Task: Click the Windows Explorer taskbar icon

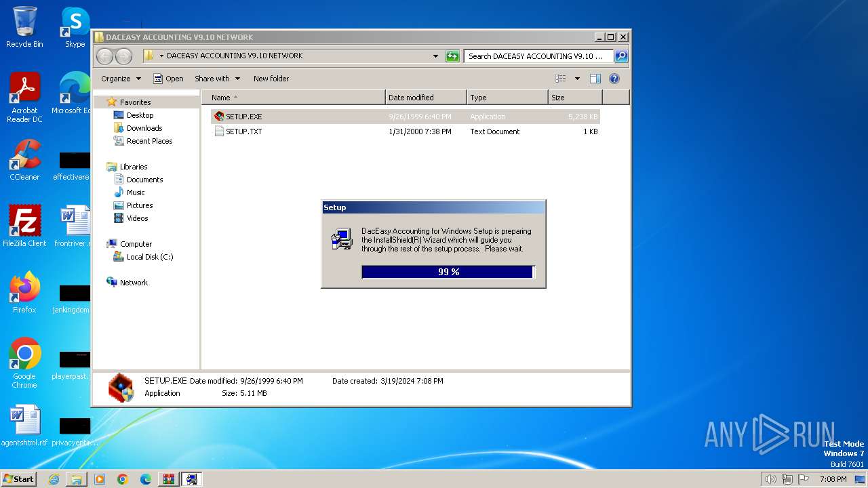Action: [x=77, y=479]
